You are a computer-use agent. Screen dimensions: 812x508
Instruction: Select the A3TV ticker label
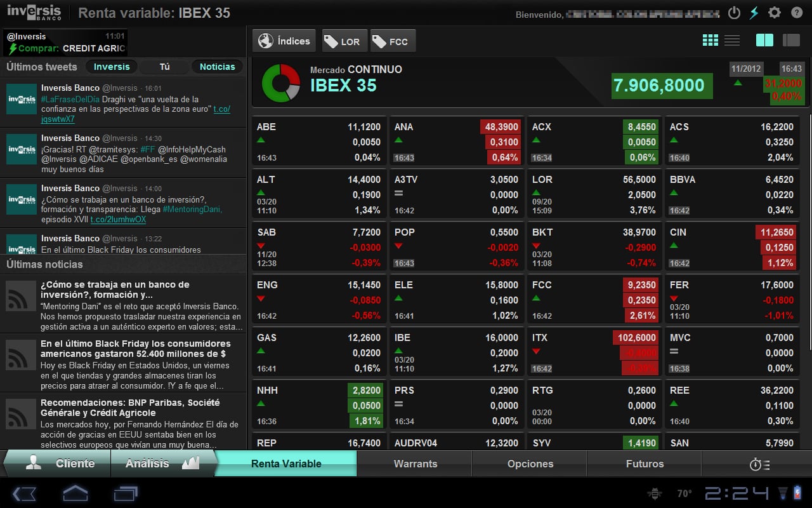coord(406,180)
